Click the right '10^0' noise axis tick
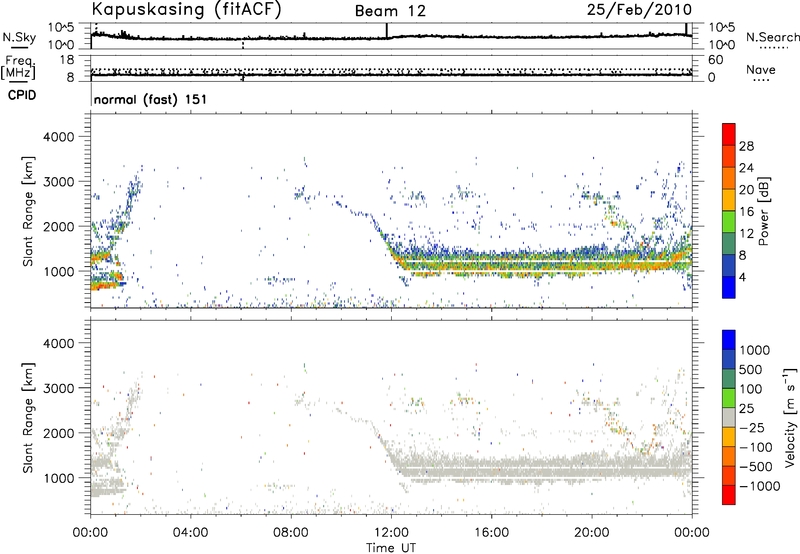The image size is (800, 554). (x=722, y=45)
